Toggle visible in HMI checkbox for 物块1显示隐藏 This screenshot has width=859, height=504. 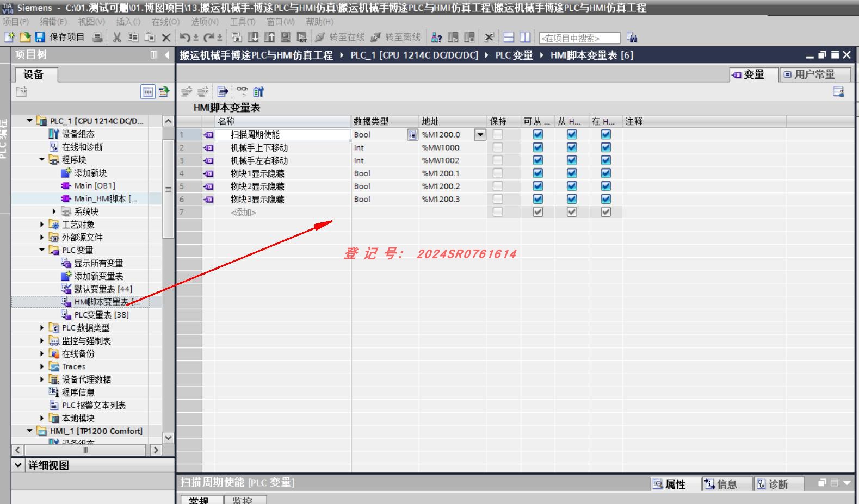pyautogui.click(x=605, y=173)
